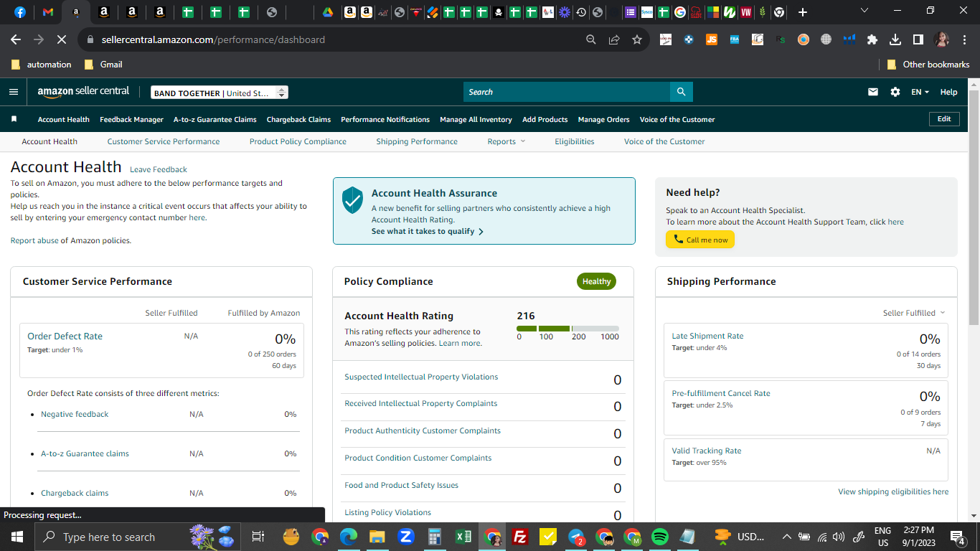Open Chrome tab search dropdown
The image size is (980, 551).
[864, 11]
